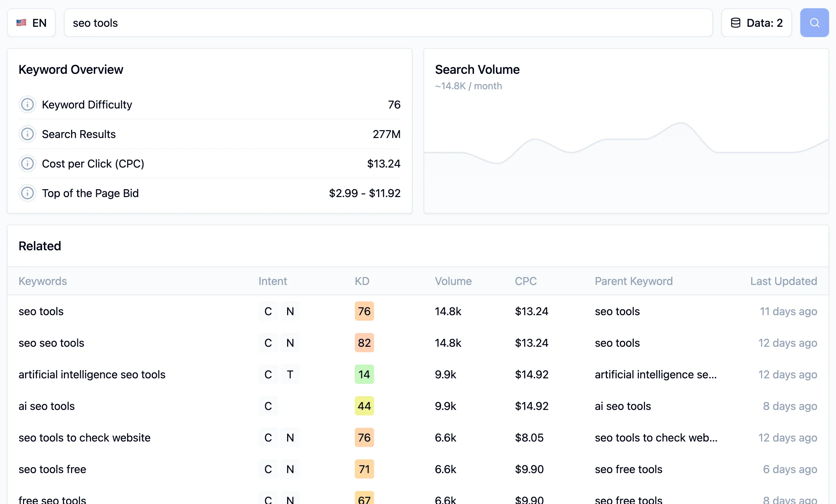836x504 pixels.
Task: Click the blue search magnifier button
Action: (x=814, y=23)
